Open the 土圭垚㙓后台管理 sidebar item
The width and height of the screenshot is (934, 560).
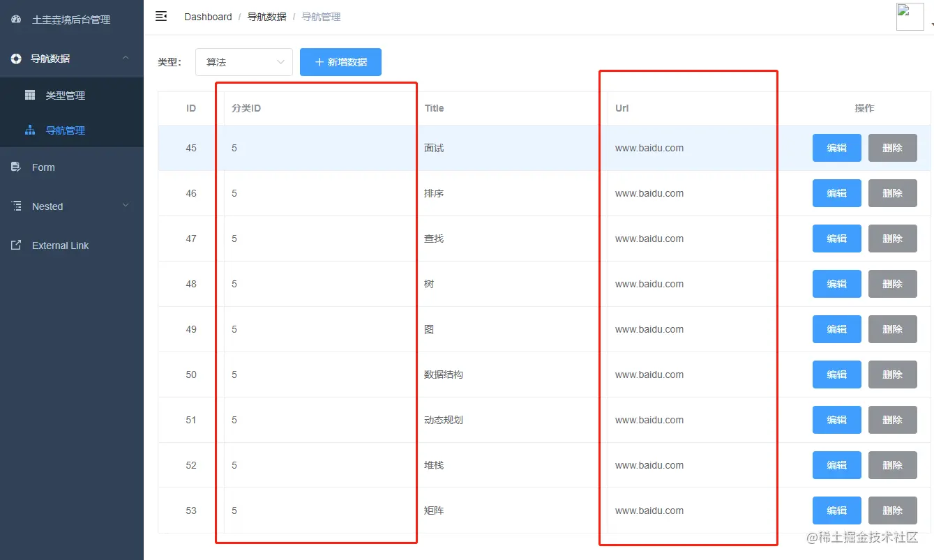[x=72, y=20]
